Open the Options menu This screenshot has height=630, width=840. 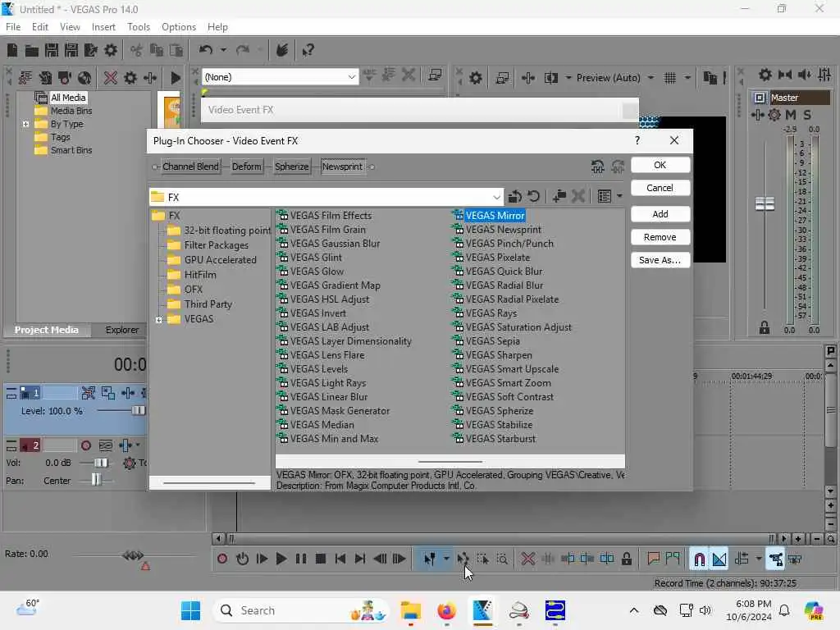point(179,27)
